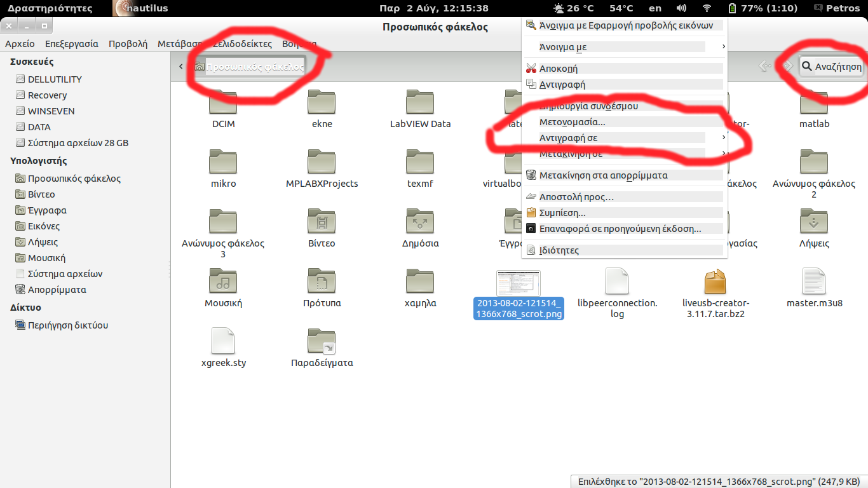
Task: Click the battery indicator icon
Action: click(732, 8)
